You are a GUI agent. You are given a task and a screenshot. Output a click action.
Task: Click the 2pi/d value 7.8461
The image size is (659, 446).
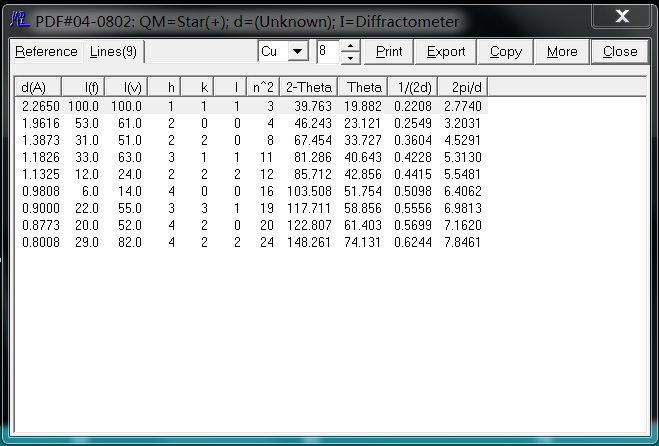tap(463, 243)
